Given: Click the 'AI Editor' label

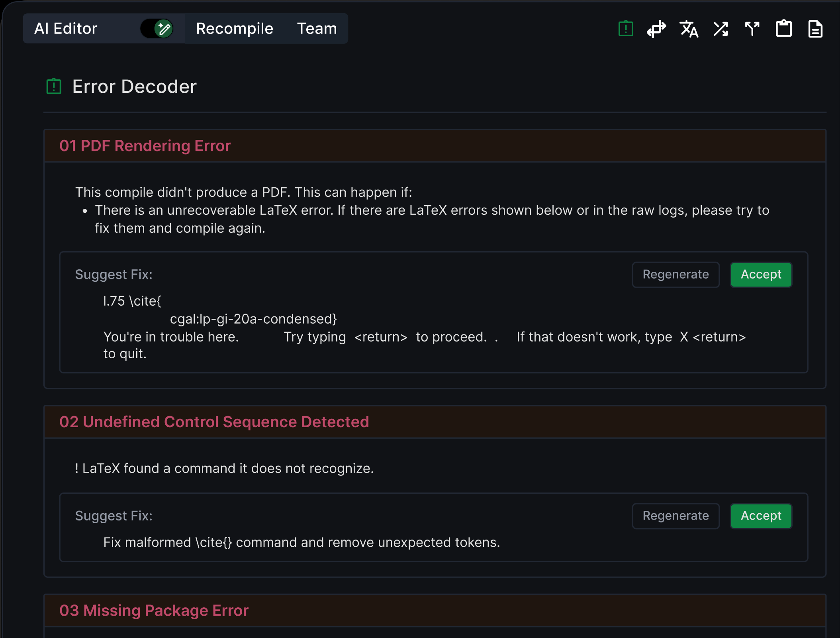Looking at the screenshot, I should tap(66, 29).
